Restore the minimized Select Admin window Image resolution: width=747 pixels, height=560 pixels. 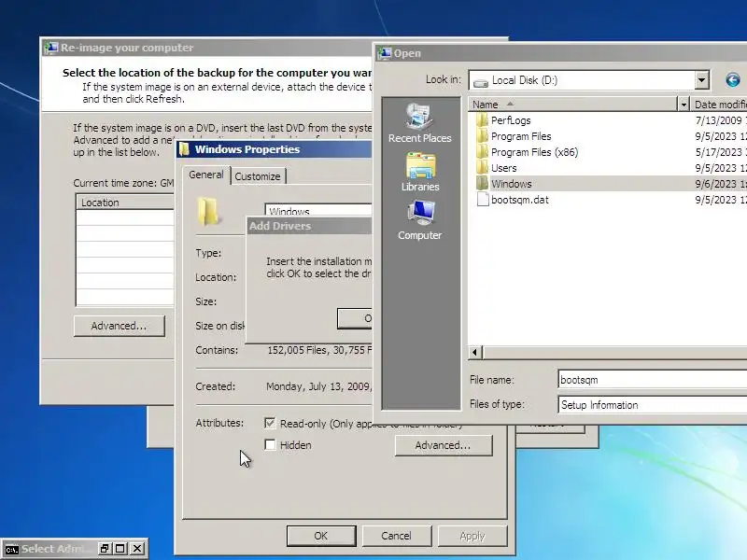pos(105,549)
